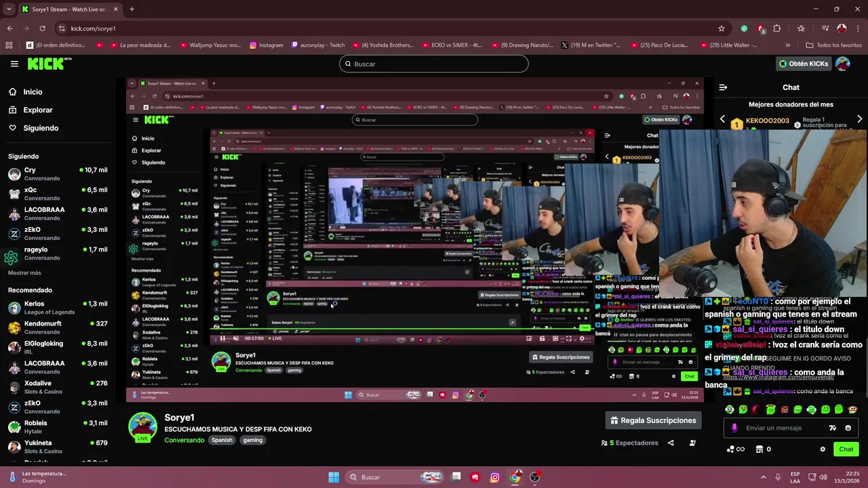Select the gaming tag under the stream title

[253, 440]
